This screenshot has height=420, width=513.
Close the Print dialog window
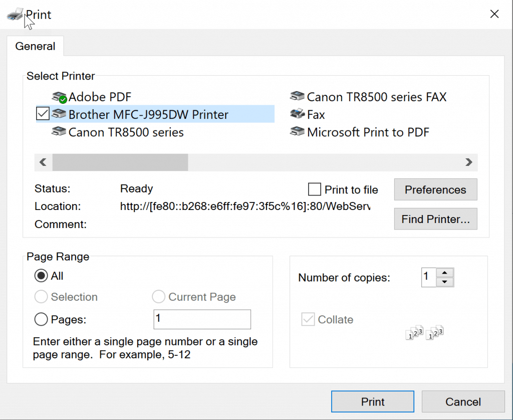pos(494,14)
